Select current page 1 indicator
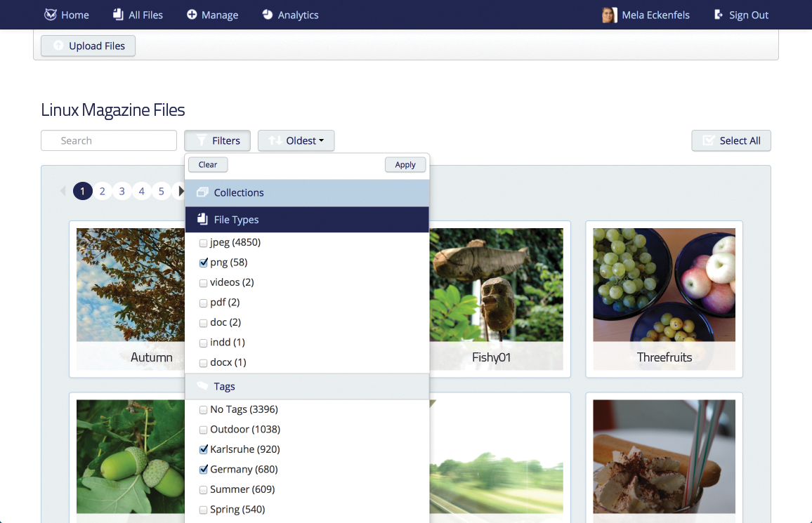The image size is (812, 523). coord(82,192)
